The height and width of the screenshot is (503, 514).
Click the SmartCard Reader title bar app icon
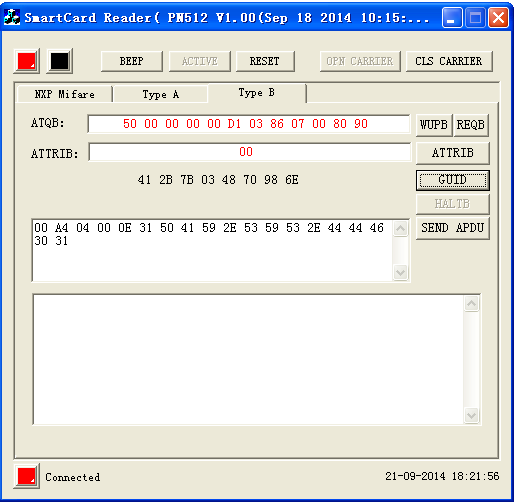(x=12, y=17)
